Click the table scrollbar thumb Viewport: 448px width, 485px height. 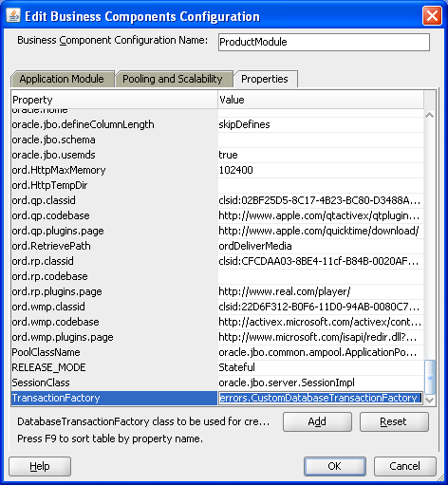point(430,377)
